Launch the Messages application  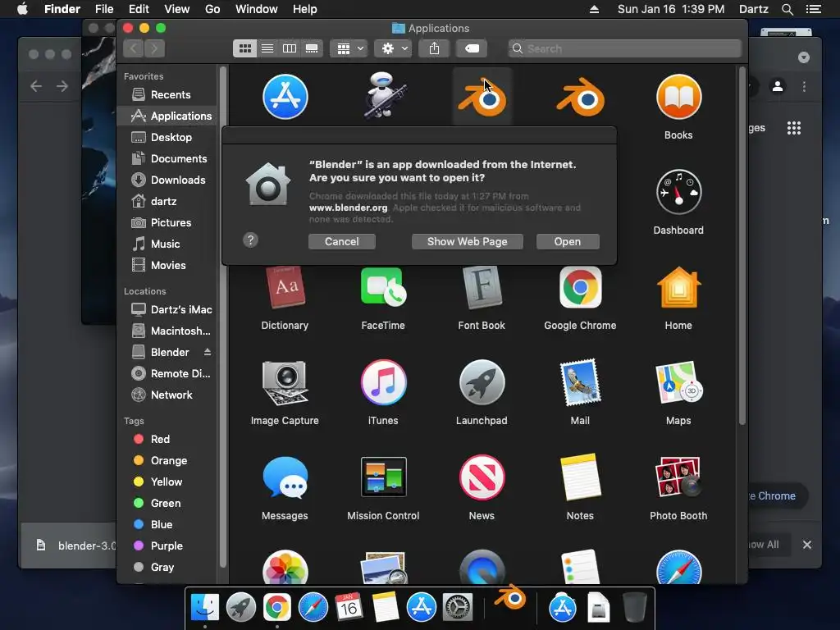click(285, 477)
